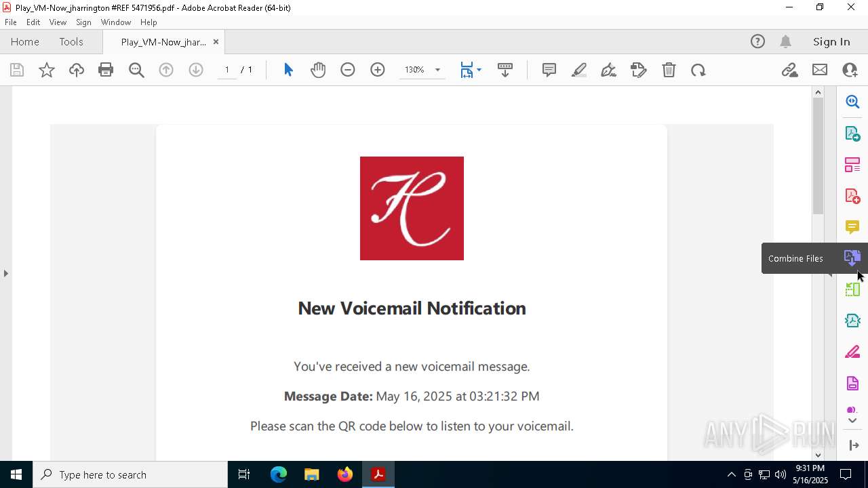Expand the left navigation pane

point(5,273)
